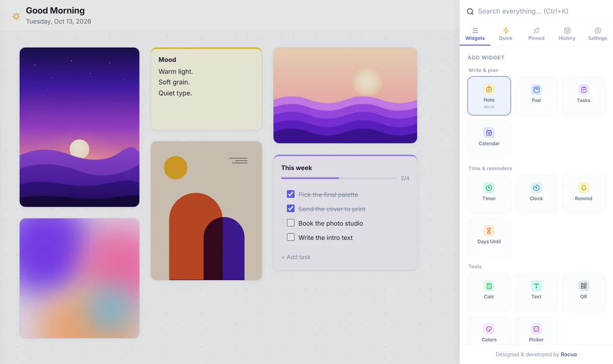Screen dimensions: 613x364
Task: Add a Text tool widget
Action: click(x=536, y=292)
